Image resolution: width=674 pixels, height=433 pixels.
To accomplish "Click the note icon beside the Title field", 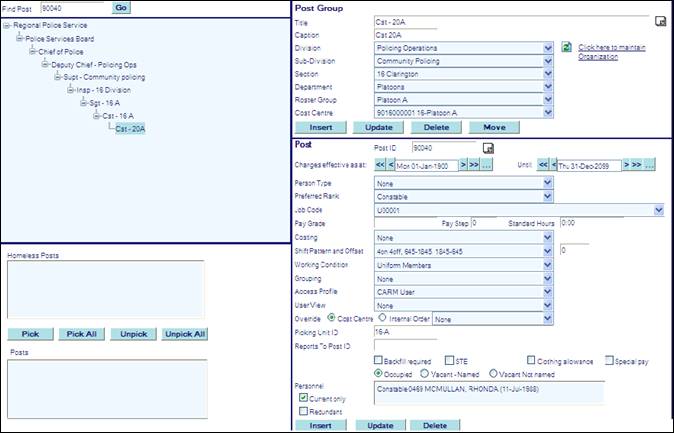I will (x=660, y=20).
